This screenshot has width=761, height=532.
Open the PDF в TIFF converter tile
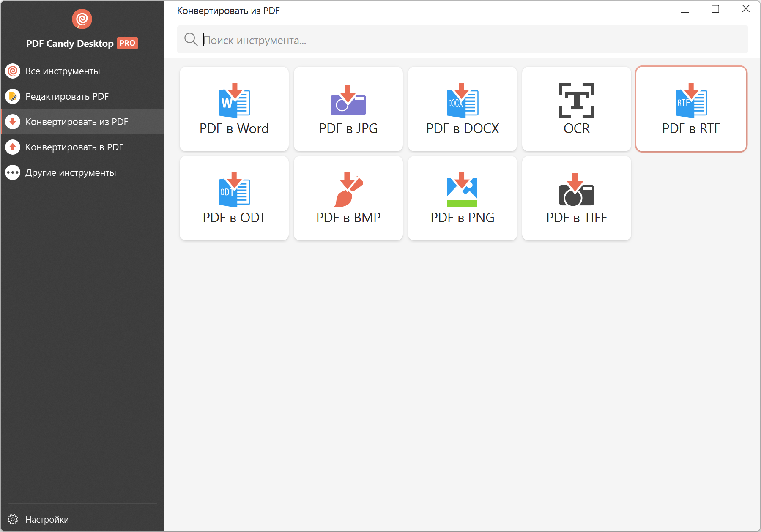577,198
